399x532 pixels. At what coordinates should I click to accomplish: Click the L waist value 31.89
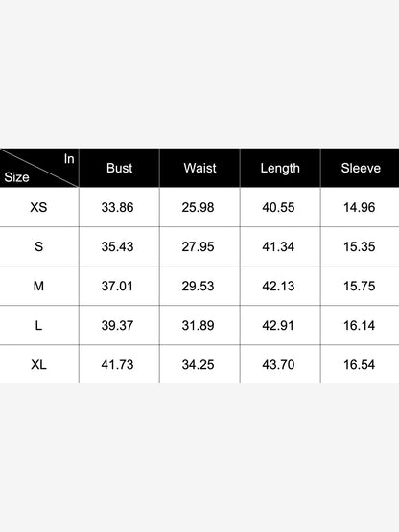198,325
